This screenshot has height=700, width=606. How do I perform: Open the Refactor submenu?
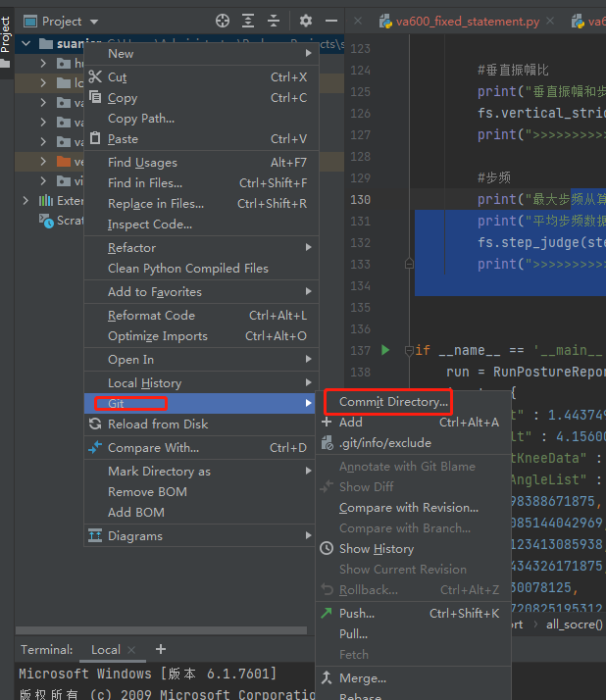pyautogui.click(x=201, y=248)
